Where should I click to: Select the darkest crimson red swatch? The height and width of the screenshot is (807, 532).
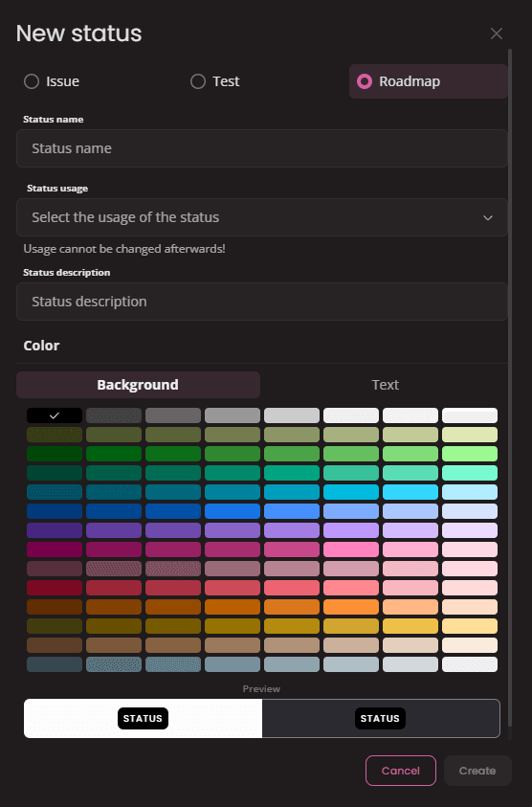coord(55,587)
